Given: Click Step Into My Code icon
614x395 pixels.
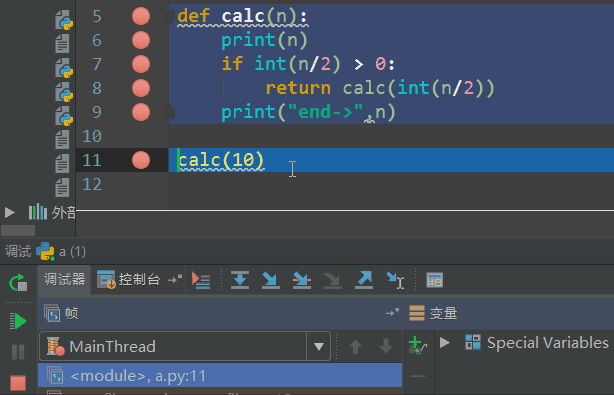Looking at the screenshot, I should (302, 280).
